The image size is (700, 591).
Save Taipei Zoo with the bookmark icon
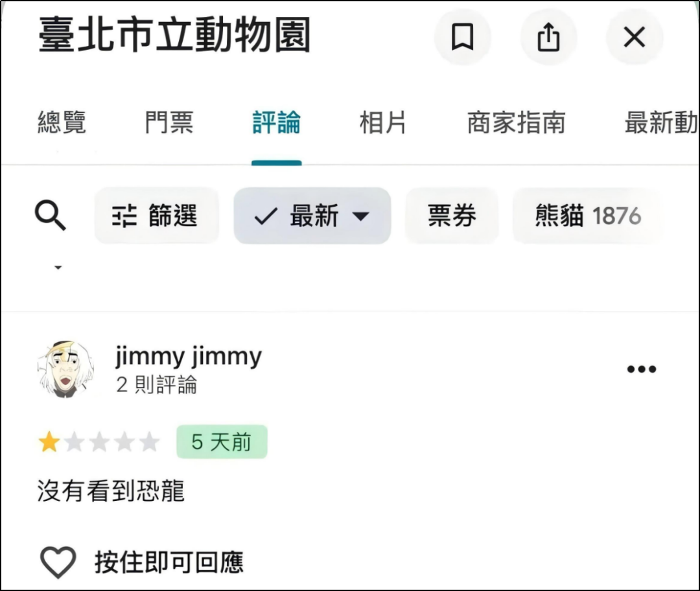coord(461,37)
